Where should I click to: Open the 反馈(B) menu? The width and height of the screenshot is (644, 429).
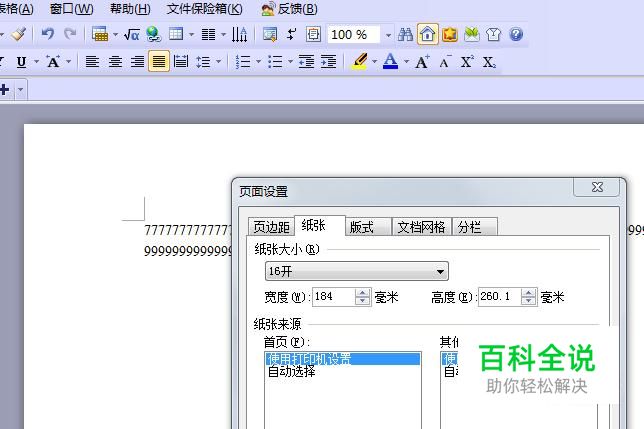click(290, 9)
